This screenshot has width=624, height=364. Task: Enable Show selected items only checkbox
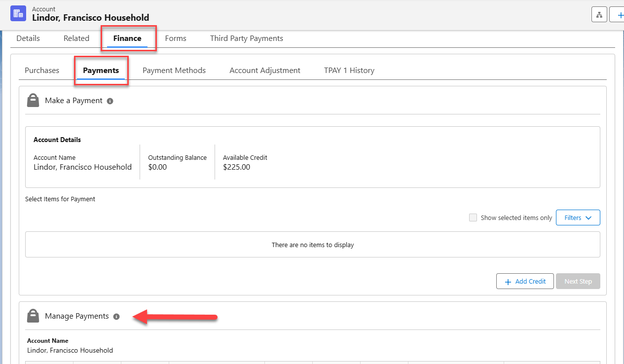pos(473,218)
